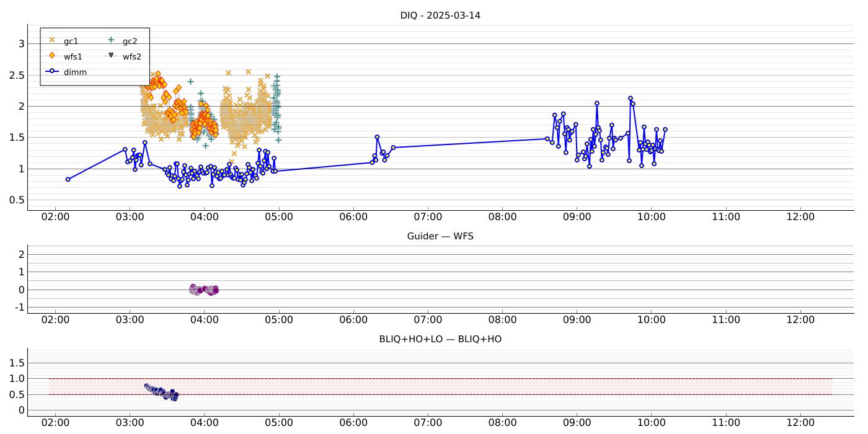The width and height of the screenshot is (868, 434).
Task: Select the gc2 legend label
Action: (x=130, y=42)
